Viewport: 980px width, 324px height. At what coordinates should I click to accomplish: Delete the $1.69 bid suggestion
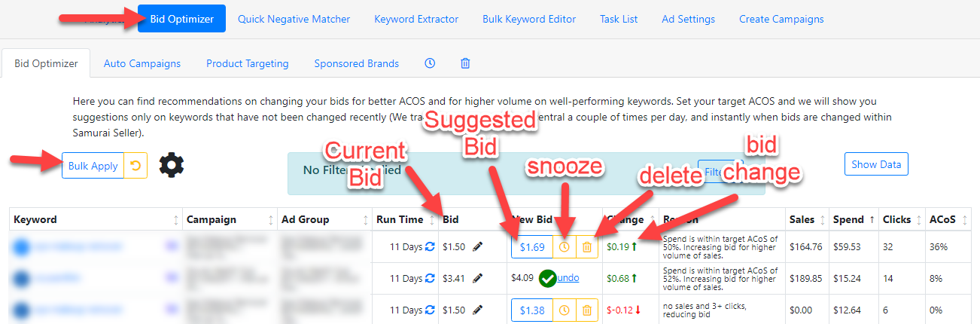(587, 246)
